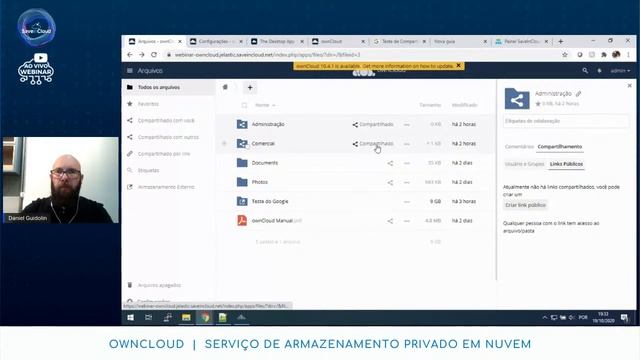Share the Photos folder via share icon
640x360 pixels.
pyautogui.click(x=390, y=182)
